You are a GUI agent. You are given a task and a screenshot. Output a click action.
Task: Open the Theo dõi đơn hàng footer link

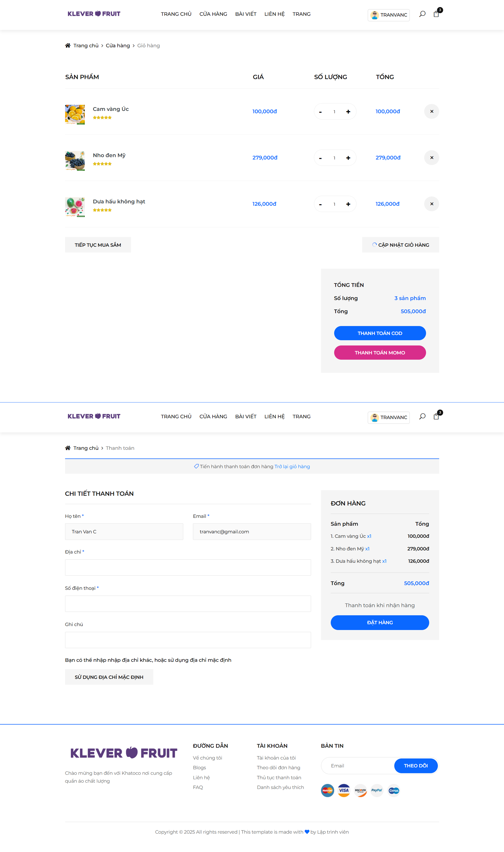pyautogui.click(x=279, y=767)
